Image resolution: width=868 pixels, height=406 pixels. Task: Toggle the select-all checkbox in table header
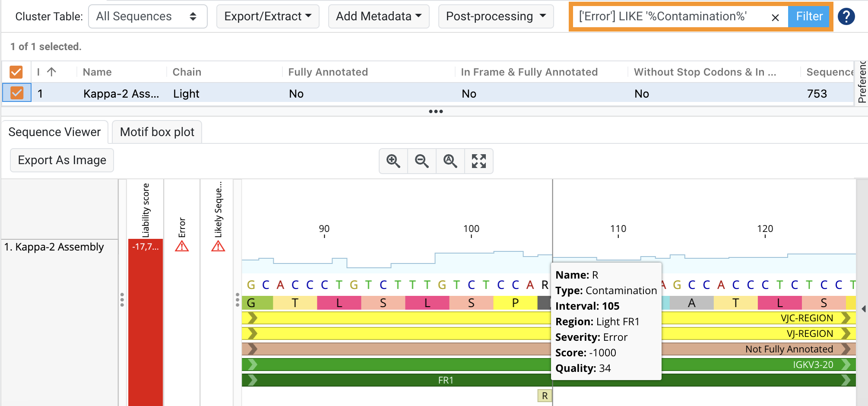16,72
